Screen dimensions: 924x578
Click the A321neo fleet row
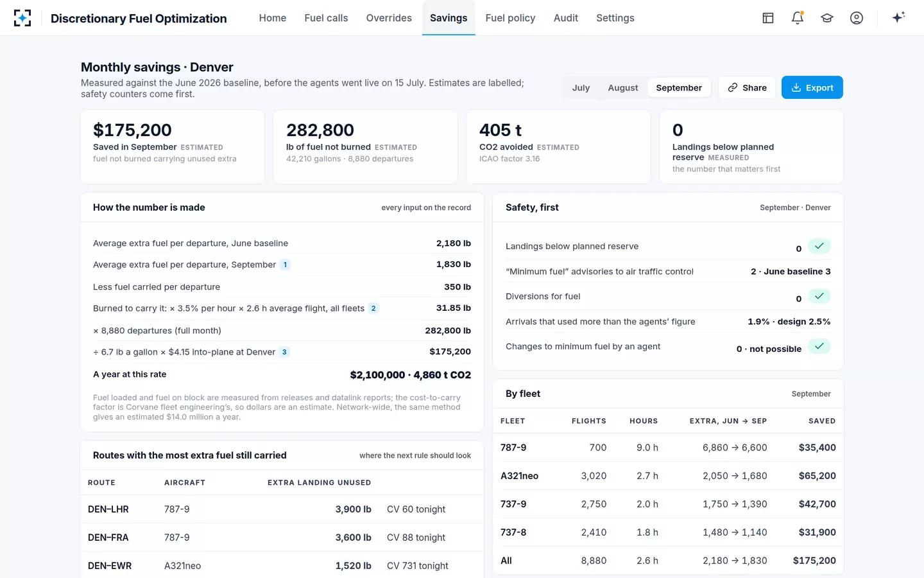tap(668, 476)
